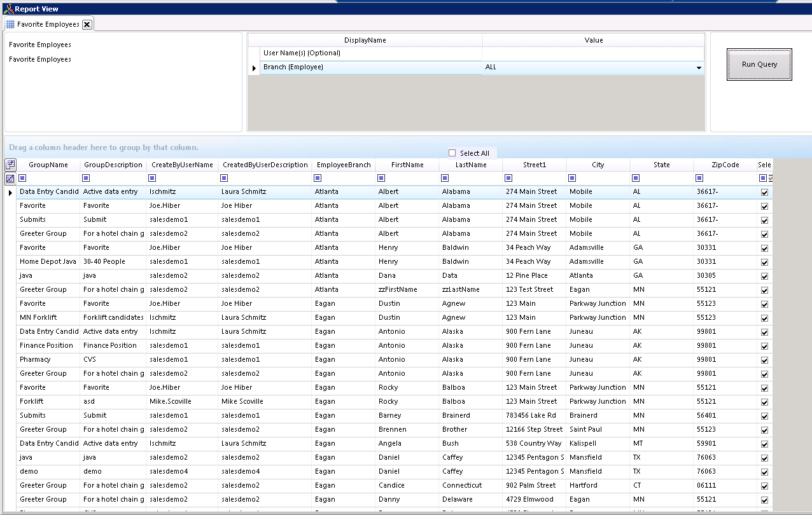
Task: Click the User Name(s) (Optional) value field
Action: pyautogui.click(x=593, y=53)
